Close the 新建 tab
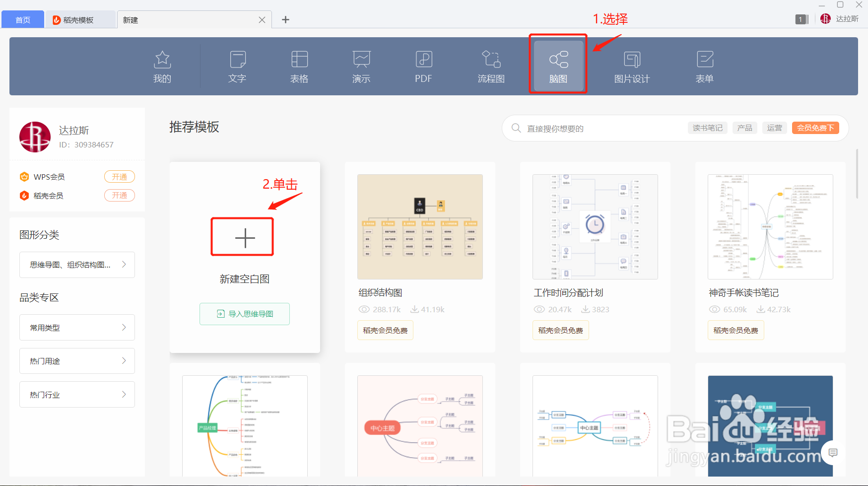This screenshot has height=486, width=868. pyautogui.click(x=262, y=20)
